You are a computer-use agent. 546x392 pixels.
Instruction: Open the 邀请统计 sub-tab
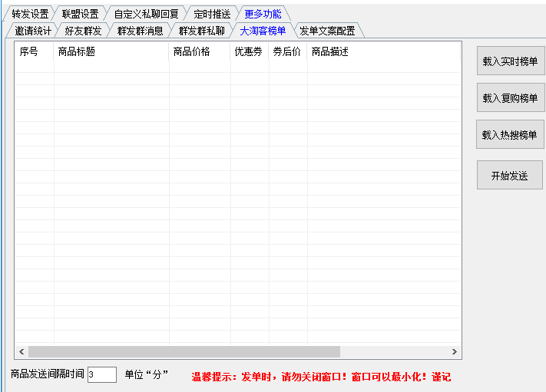point(33,31)
